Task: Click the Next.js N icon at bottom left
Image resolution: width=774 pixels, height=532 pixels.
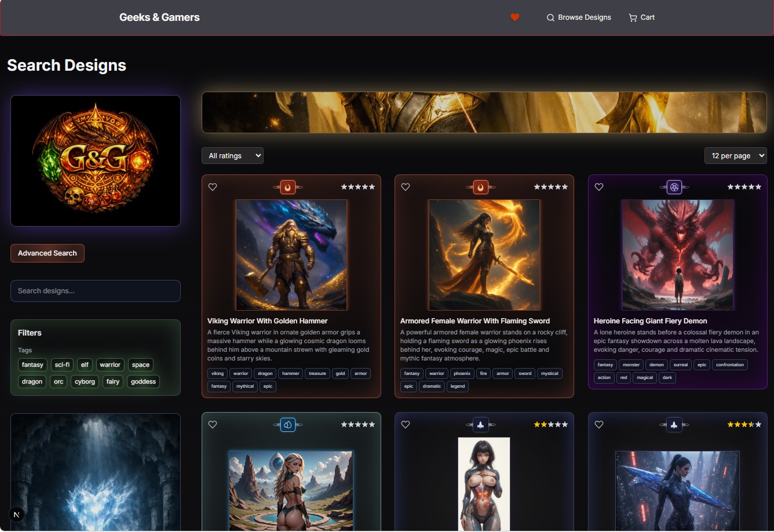Action: coord(17,514)
